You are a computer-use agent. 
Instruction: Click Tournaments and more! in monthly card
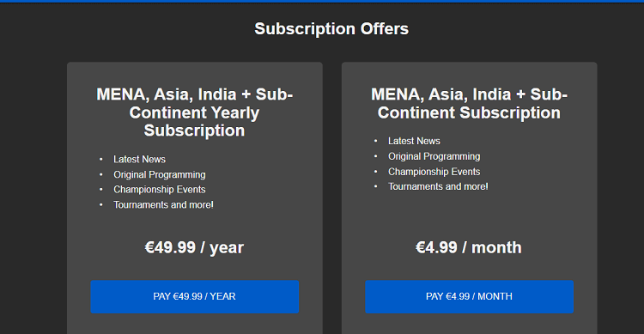[438, 186]
